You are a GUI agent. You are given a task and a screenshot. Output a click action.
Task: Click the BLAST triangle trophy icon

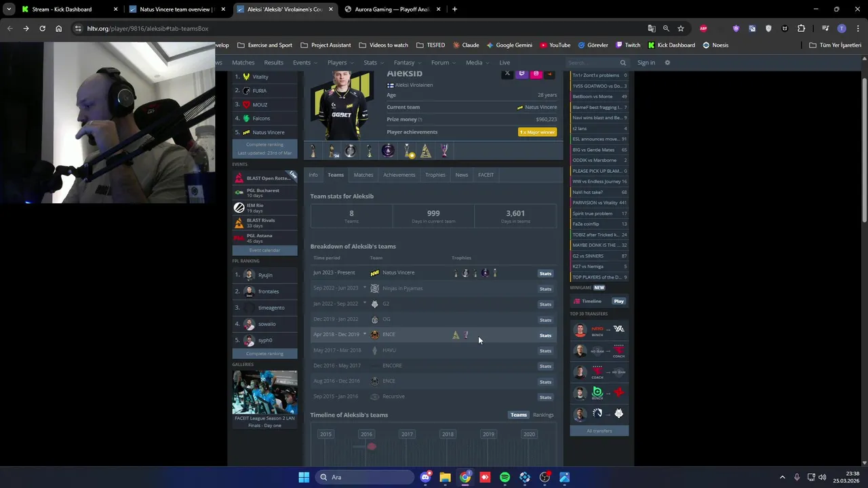(425, 150)
